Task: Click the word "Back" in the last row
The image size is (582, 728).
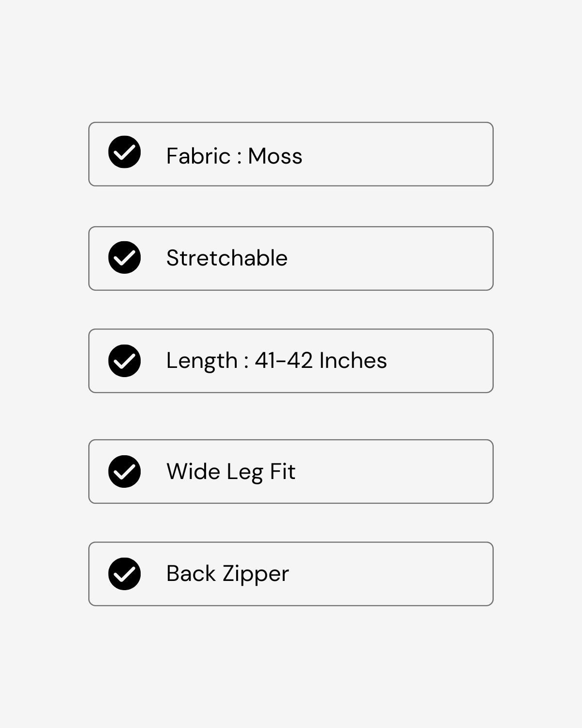Action: 191,574
